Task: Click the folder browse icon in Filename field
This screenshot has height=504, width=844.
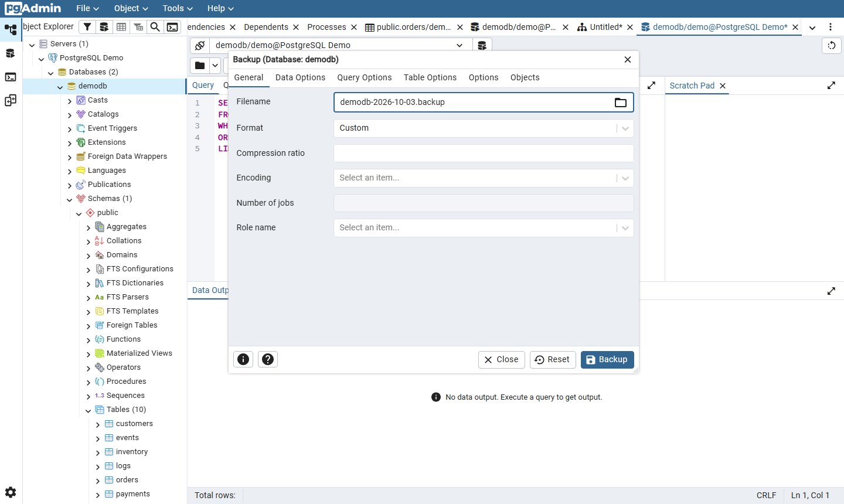Action: tap(620, 103)
